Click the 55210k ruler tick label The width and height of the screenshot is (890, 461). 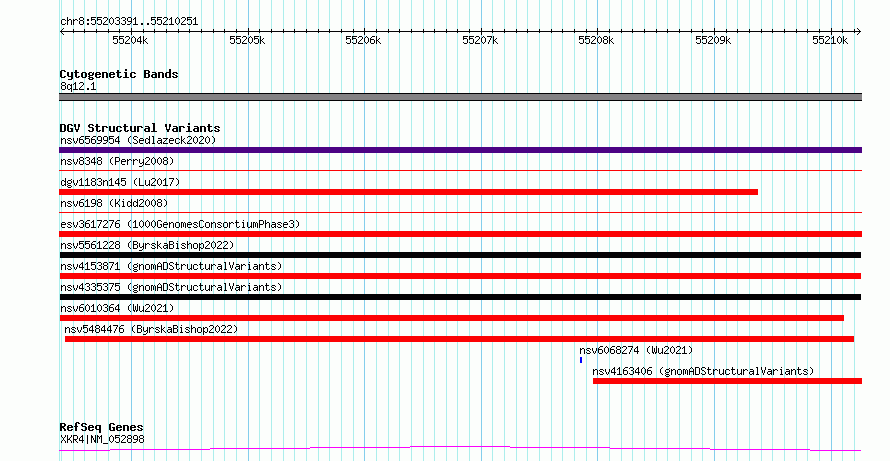point(830,40)
